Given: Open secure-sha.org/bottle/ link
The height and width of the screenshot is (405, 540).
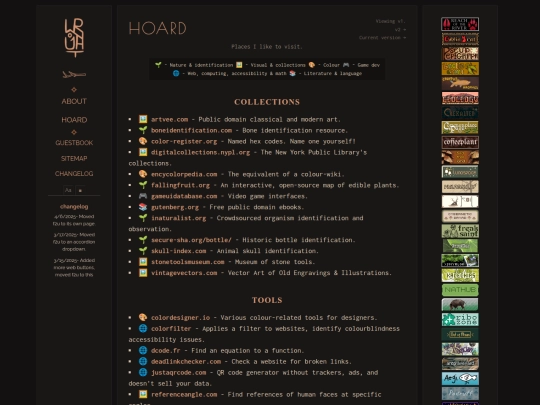Looking at the screenshot, I should point(191,240).
